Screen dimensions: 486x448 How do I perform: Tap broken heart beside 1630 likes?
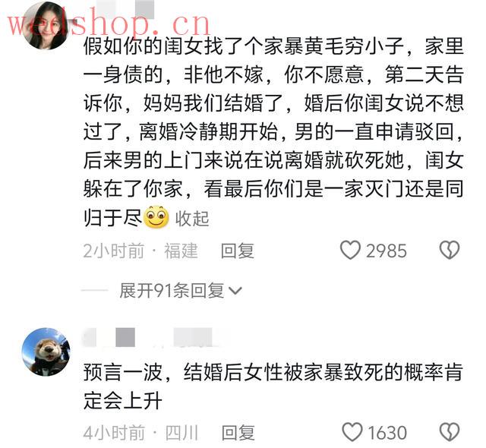tap(450, 432)
